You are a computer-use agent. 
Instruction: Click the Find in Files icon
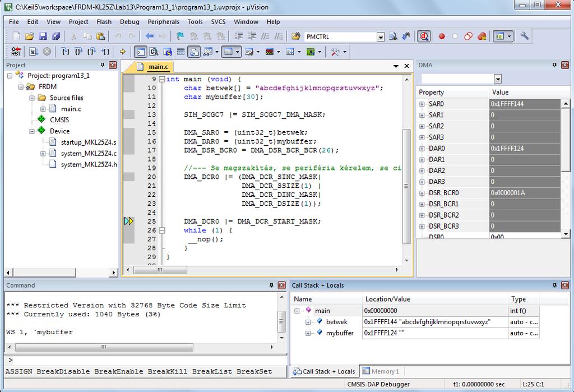(296, 36)
